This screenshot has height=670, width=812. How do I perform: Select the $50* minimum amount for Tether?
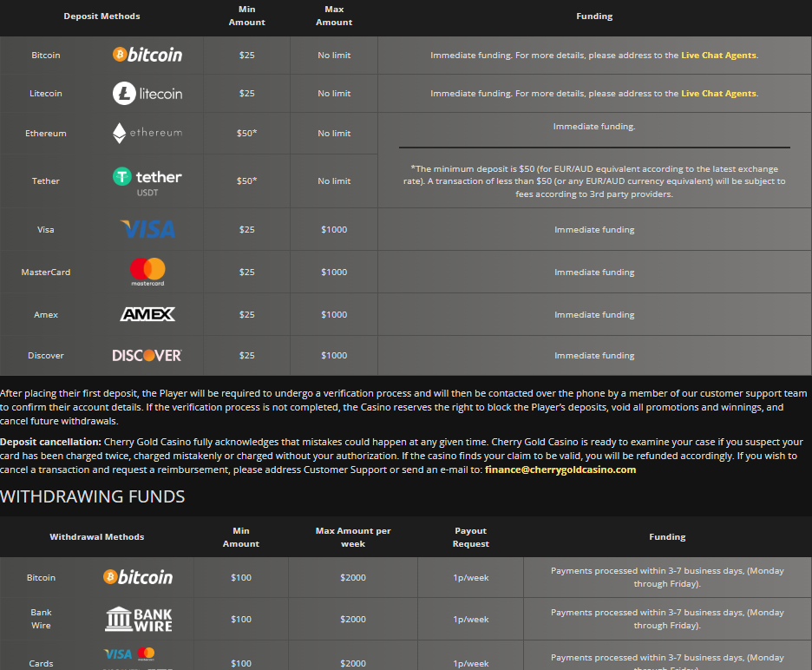[x=247, y=181]
